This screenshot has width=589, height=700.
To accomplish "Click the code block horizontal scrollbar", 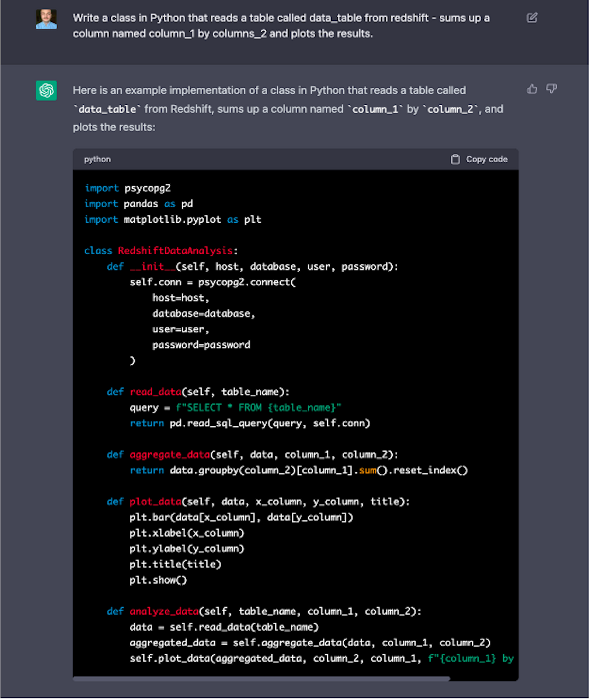I will [261, 679].
